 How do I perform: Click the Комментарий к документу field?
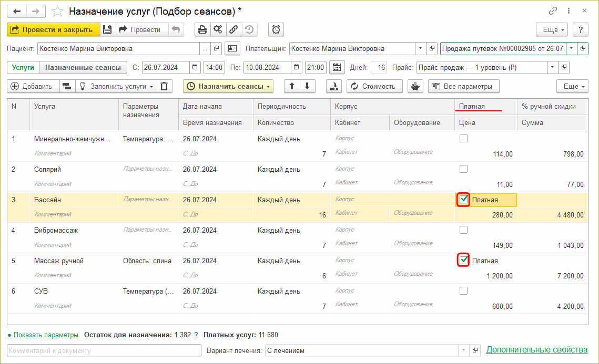tap(104, 350)
